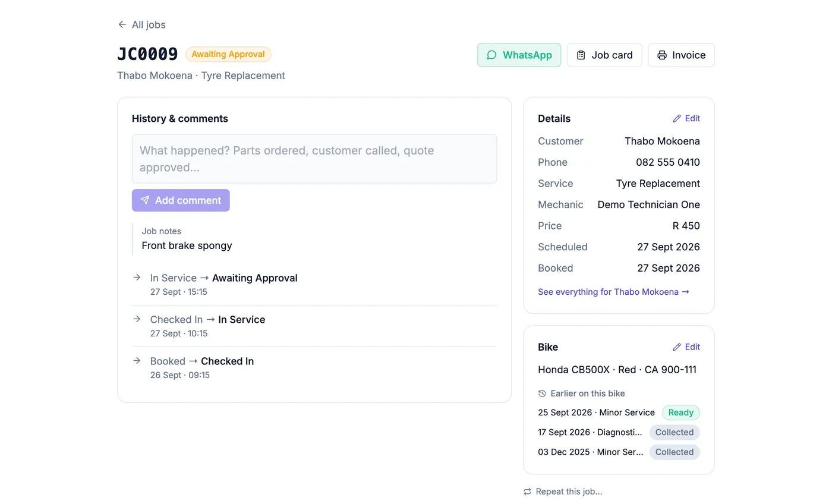Open the Job card button

604,55
